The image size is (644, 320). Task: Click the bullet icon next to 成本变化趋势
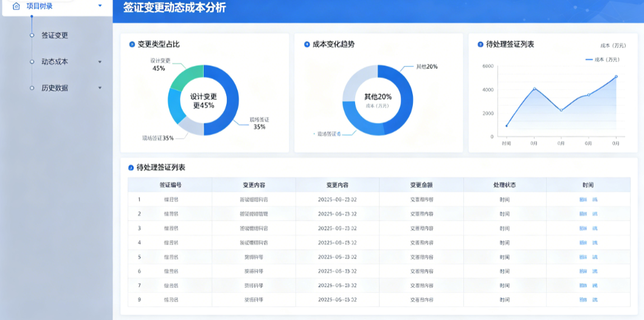click(307, 44)
